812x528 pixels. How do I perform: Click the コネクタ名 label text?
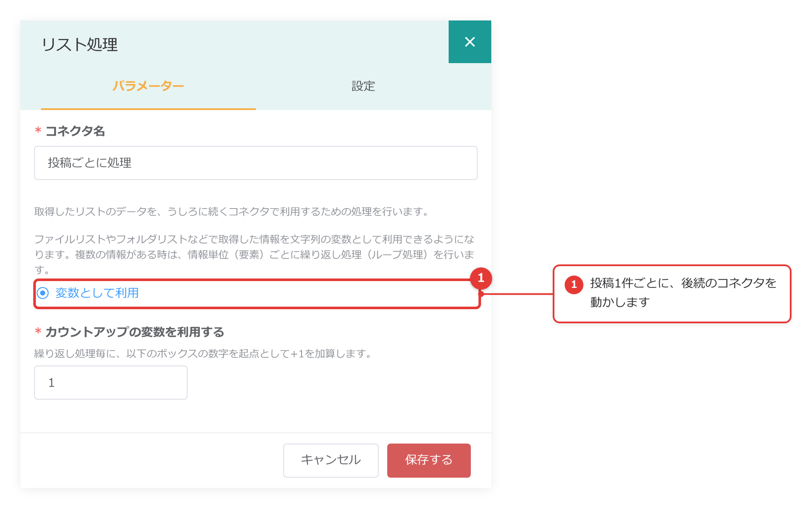pos(75,131)
